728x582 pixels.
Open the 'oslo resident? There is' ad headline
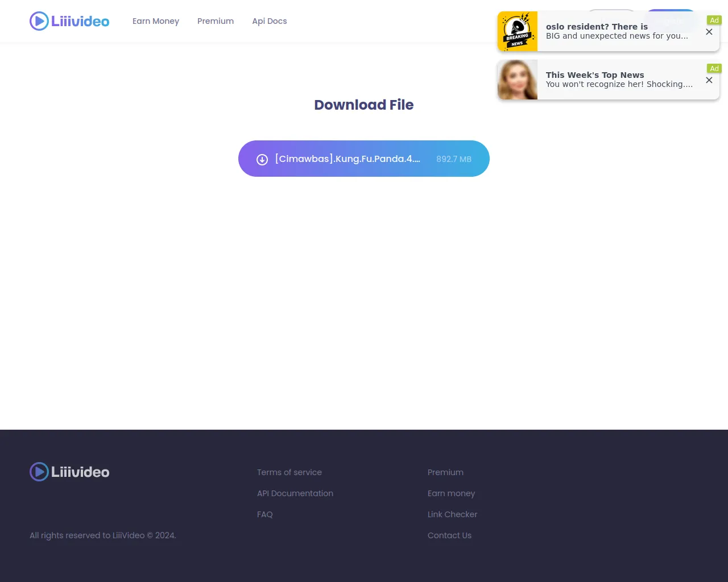597,27
